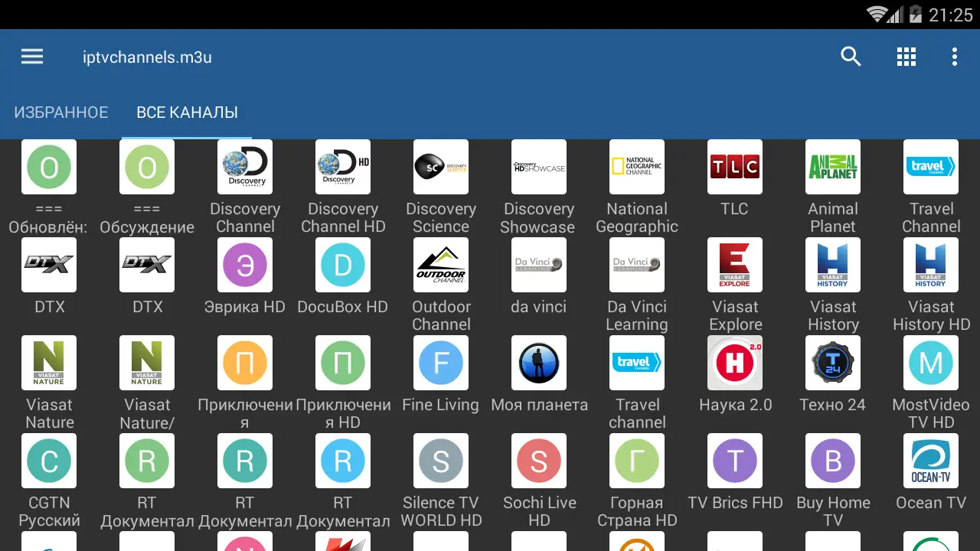Image resolution: width=980 pixels, height=551 pixels.
Task: Select the Discovery Channel logo
Action: pos(245,167)
